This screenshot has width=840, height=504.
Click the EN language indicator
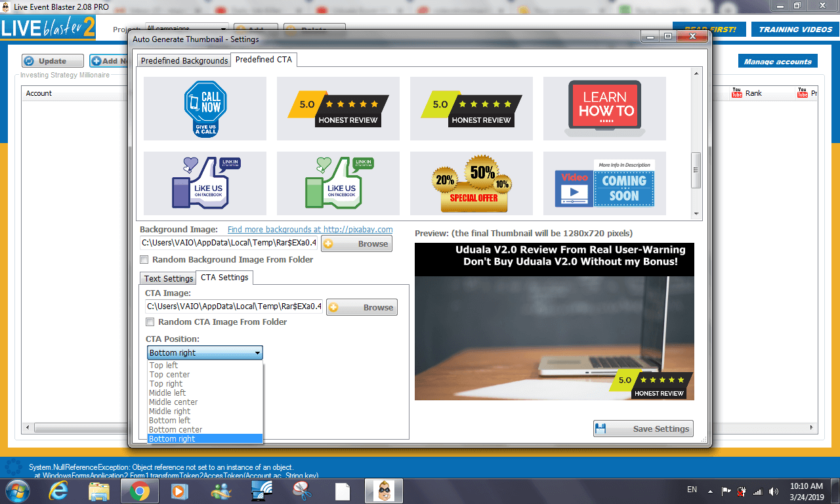pyautogui.click(x=692, y=490)
